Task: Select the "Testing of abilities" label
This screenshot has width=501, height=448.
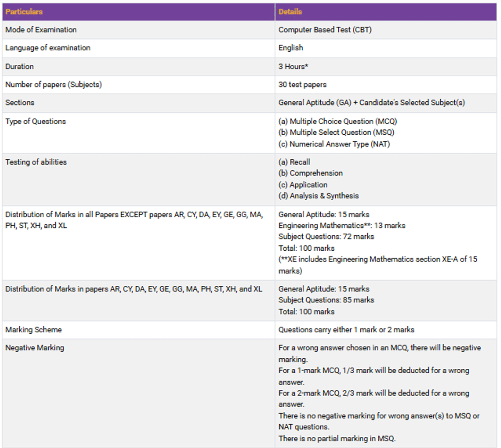Action: 36,162
